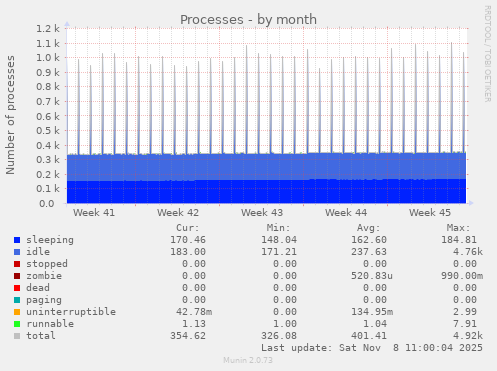Click the 'Week 43' axis label
This screenshot has height=371, width=497.
[x=262, y=213]
